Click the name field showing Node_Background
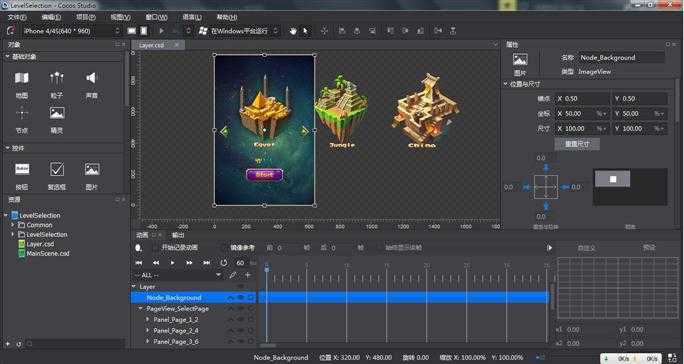 (621, 58)
